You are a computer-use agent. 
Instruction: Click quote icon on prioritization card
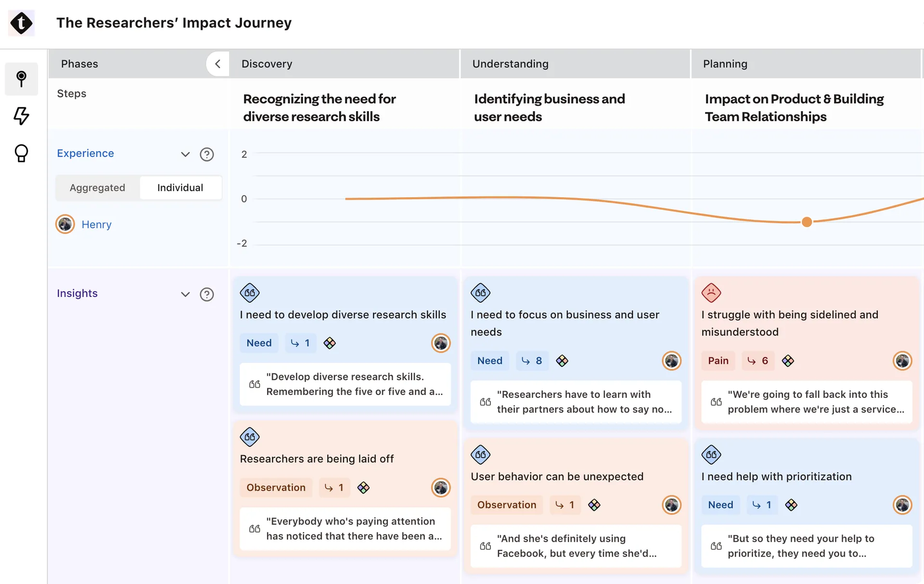click(711, 455)
